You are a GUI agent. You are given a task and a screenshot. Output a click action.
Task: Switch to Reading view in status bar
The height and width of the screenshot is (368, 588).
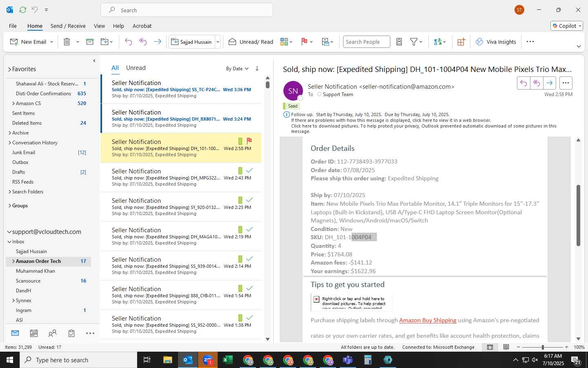(x=506, y=347)
